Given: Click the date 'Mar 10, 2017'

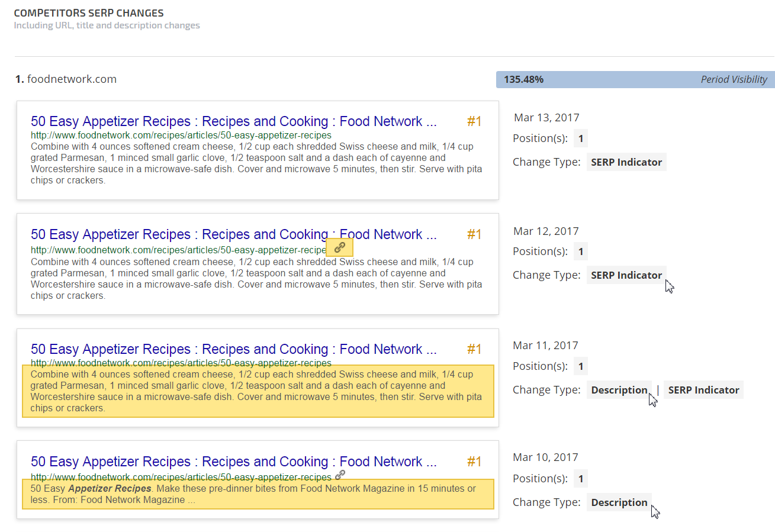Looking at the screenshot, I should [x=546, y=457].
